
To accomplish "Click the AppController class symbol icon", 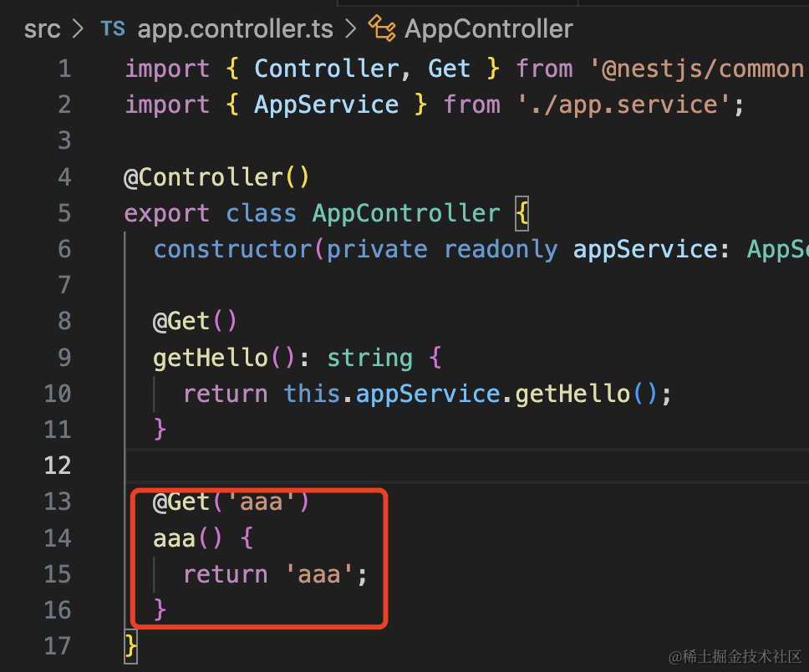I will [x=382, y=29].
